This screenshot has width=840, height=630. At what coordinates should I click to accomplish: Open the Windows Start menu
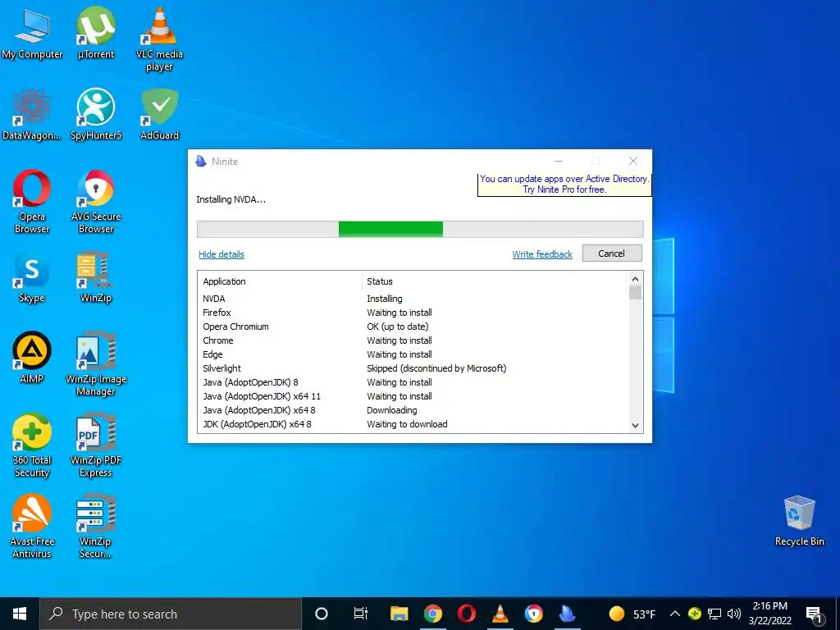point(20,614)
